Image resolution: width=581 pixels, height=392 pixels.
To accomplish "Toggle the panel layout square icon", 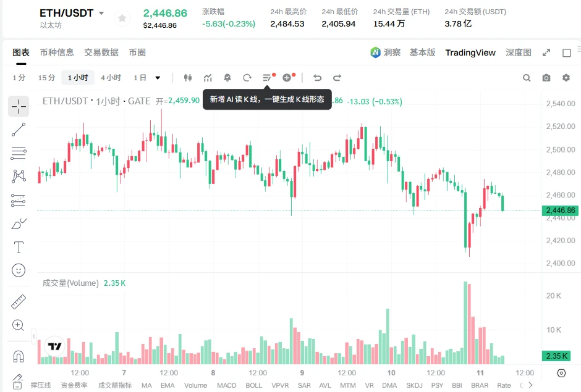I will click(x=567, y=52).
